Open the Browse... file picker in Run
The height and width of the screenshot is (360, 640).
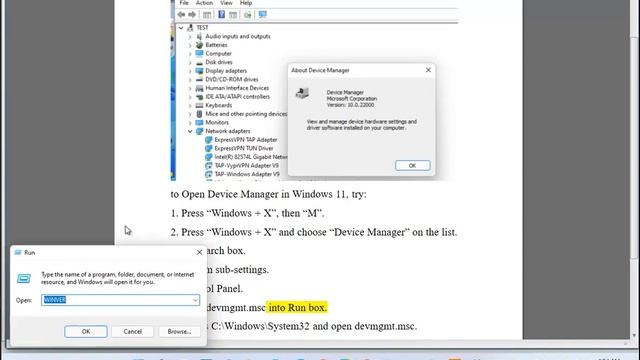179,331
